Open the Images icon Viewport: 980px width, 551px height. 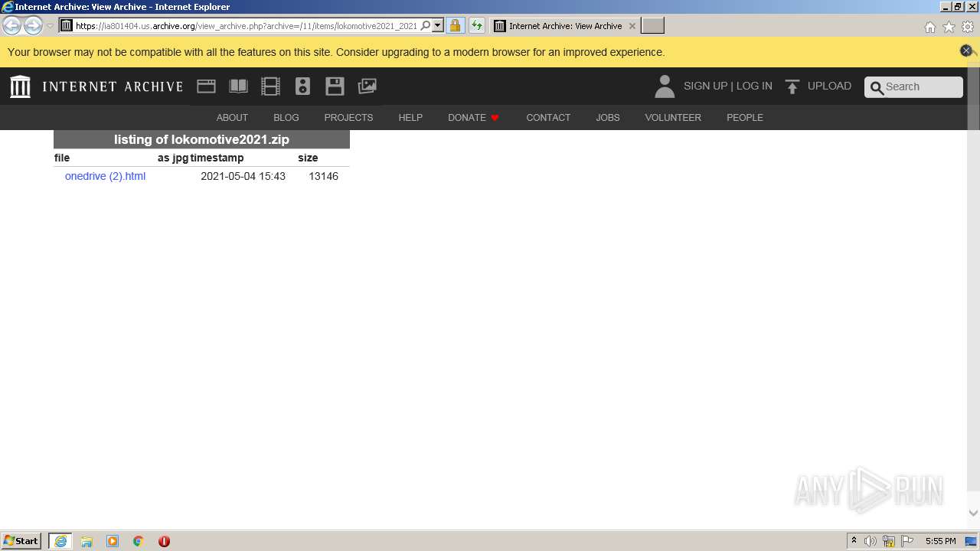point(367,86)
